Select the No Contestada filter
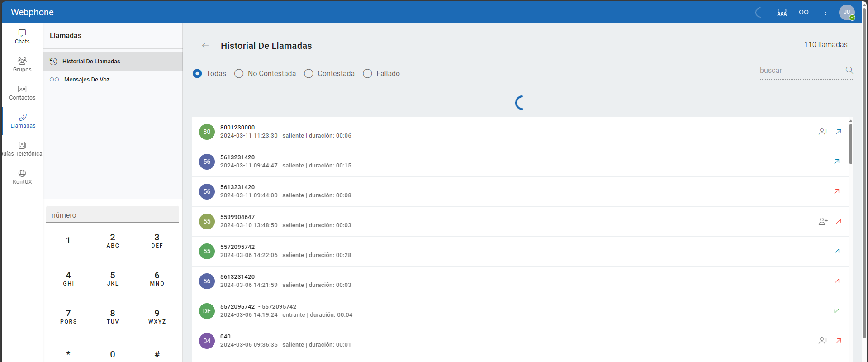This screenshot has width=868, height=362. pos(239,74)
